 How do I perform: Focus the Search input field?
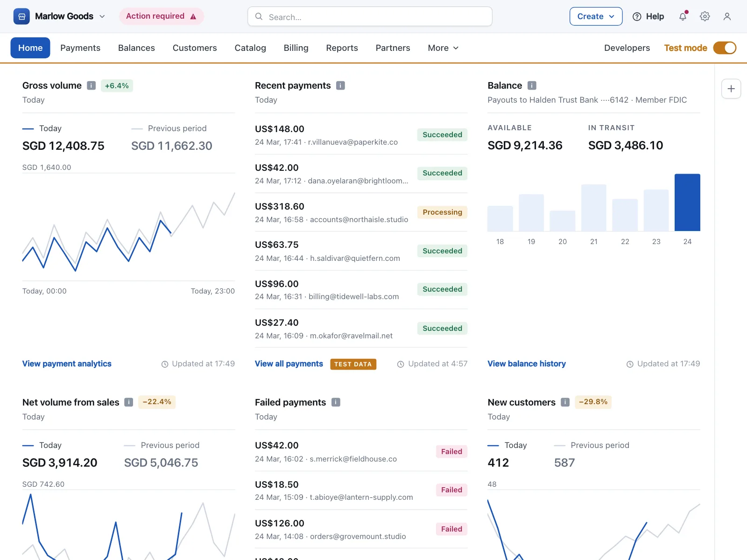coord(370,16)
